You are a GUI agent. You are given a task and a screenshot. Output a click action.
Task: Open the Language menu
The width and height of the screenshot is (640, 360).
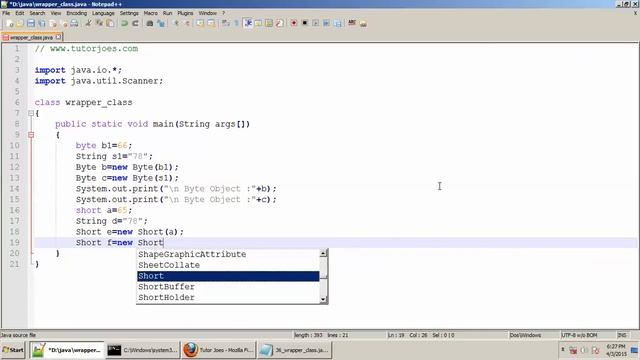(x=103, y=13)
